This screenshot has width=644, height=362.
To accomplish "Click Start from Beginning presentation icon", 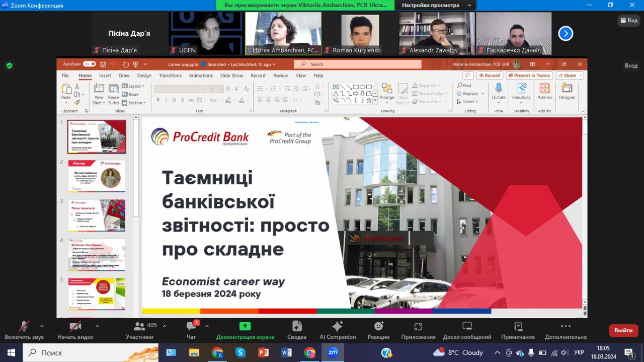I will 135,64.
